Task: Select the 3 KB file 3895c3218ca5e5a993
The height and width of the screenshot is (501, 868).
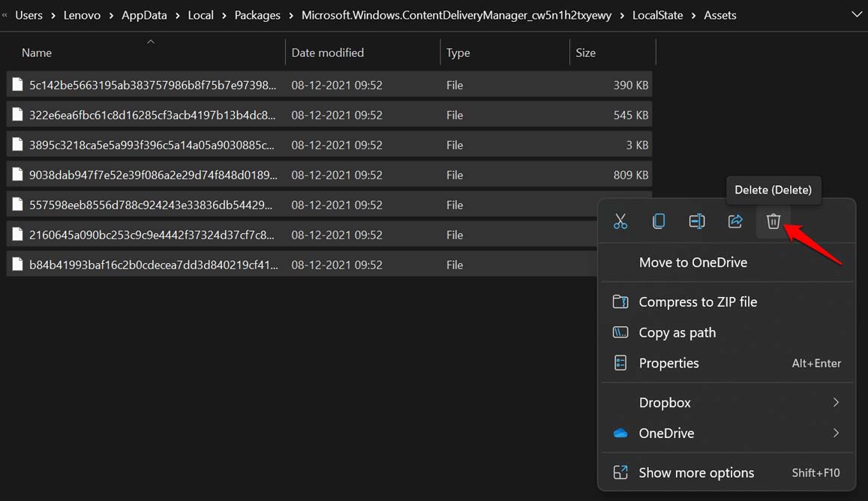Action: (x=152, y=145)
